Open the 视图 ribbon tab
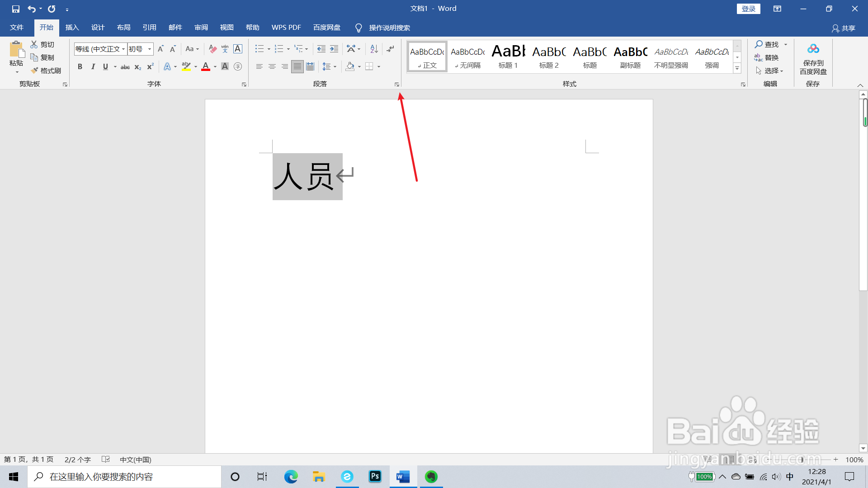The width and height of the screenshot is (868, 488). tap(226, 27)
